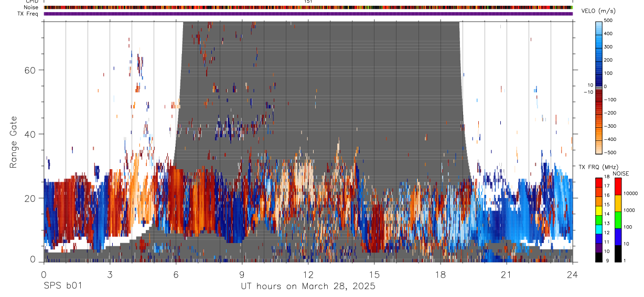
Task: Select the 'SPS b01' radar label
Action: click(x=62, y=287)
